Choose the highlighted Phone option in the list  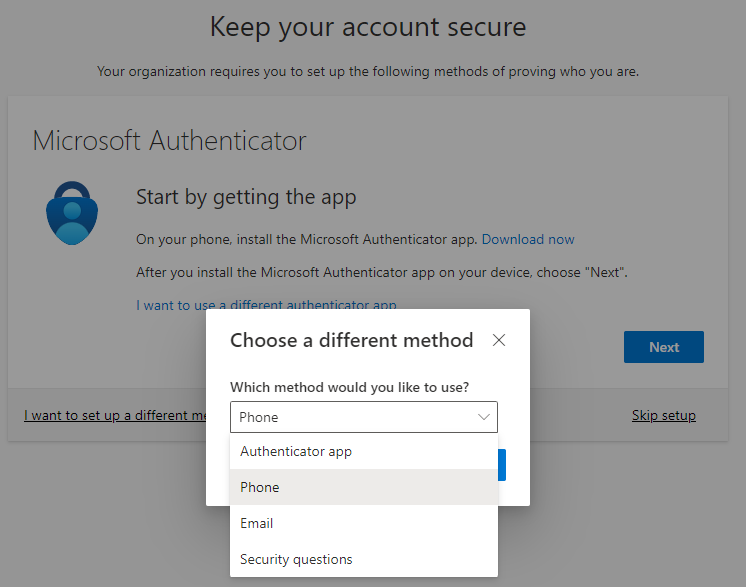click(x=260, y=487)
